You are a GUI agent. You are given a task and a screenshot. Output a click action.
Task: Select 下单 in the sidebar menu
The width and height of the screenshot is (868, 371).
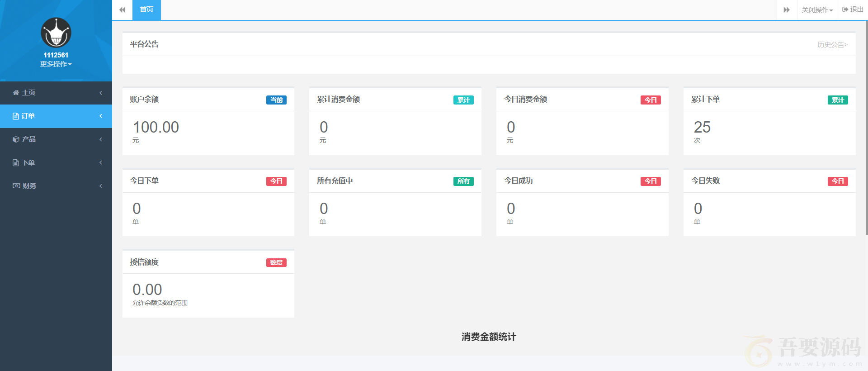[28, 163]
